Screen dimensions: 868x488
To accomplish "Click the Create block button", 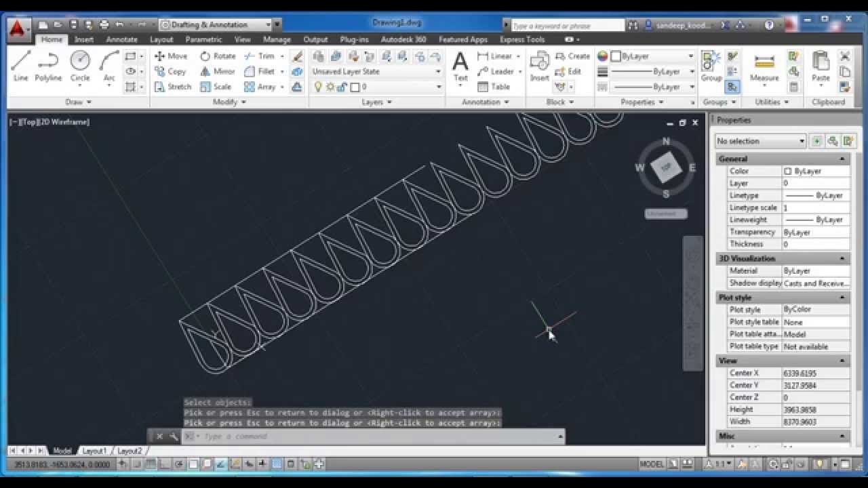I will pyautogui.click(x=572, y=56).
